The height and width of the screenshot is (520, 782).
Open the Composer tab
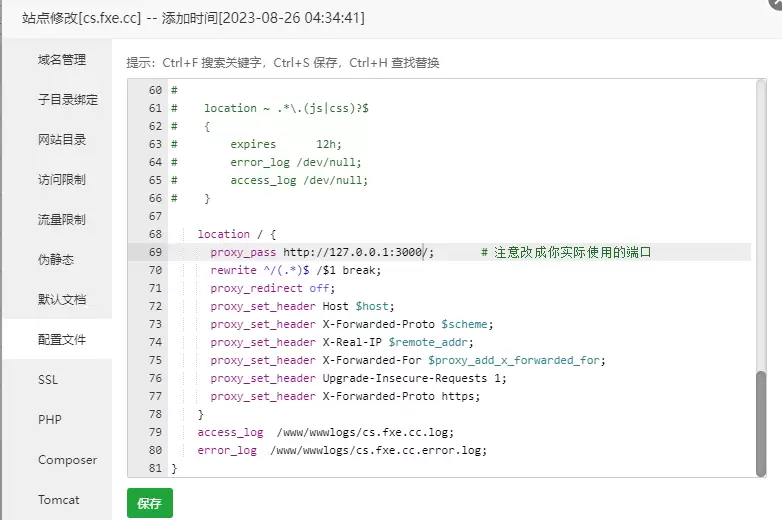tap(67, 460)
